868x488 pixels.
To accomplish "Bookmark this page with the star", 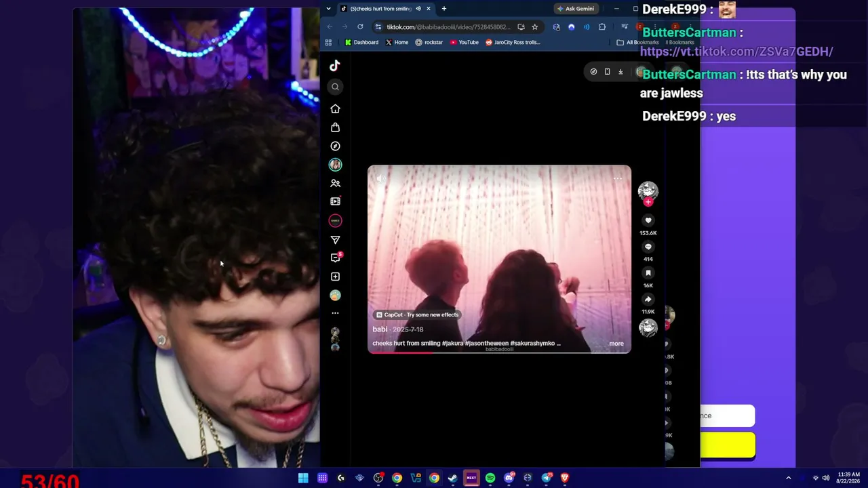I will pos(535,27).
